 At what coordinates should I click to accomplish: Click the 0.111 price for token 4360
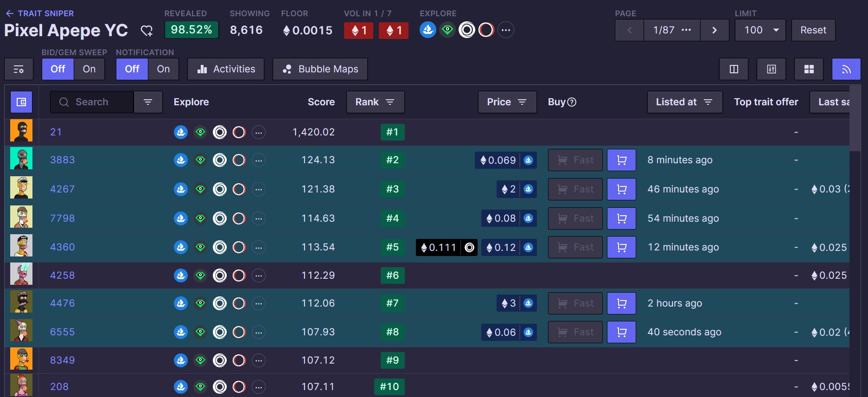click(447, 248)
